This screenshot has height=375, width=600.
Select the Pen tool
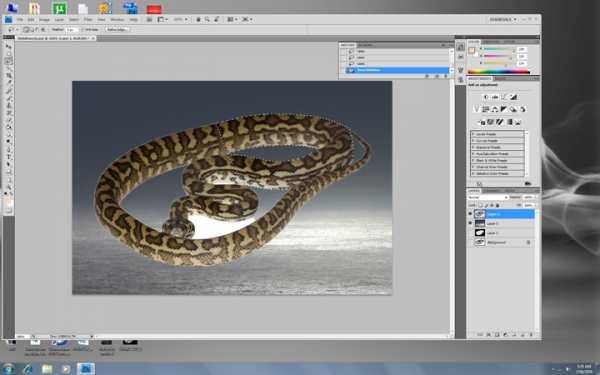coord(9,150)
